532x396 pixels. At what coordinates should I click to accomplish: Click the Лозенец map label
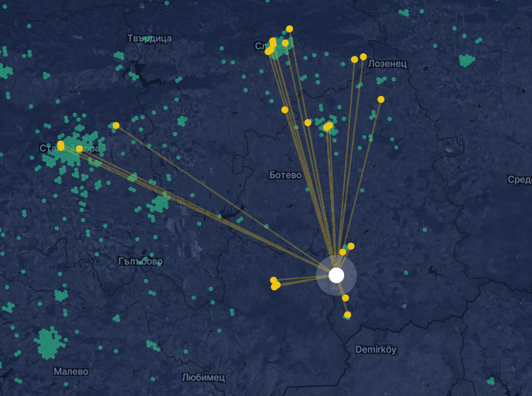click(x=387, y=63)
